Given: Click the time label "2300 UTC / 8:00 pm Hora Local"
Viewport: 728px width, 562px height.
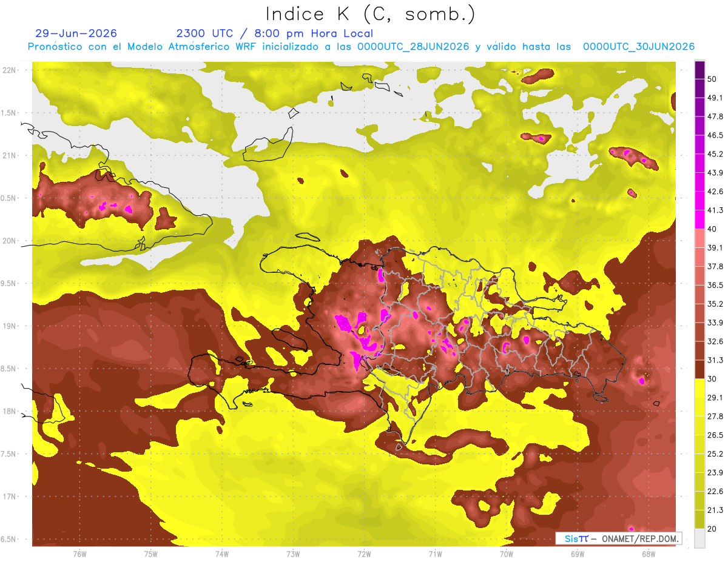Looking at the screenshot, I should click(x=274, y=33).
